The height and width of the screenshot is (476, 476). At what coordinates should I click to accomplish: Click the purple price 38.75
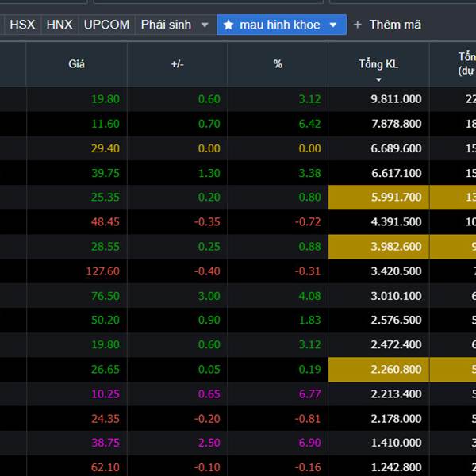pyautogui.click(x=106, y=443)
